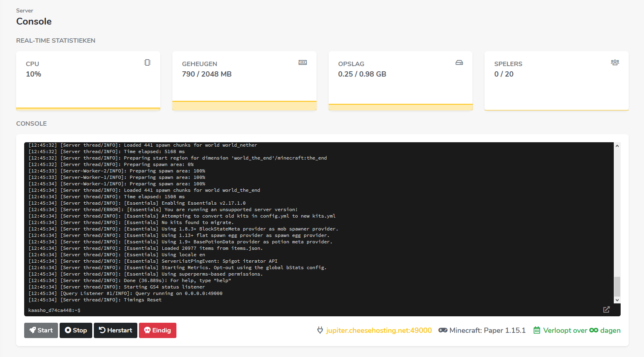Click the console scrollbar thumb

pyautogui.click(x=617, y=286)
